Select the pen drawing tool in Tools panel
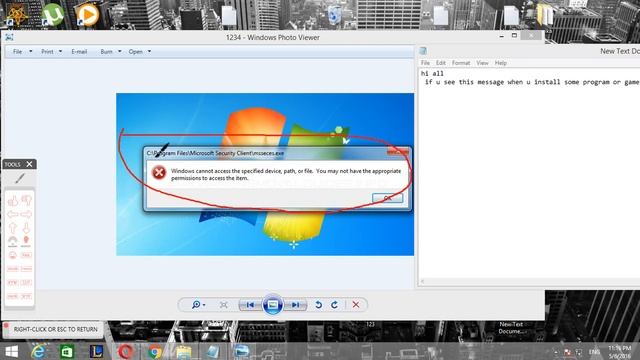Screen dimensions: 640x360 20,178
